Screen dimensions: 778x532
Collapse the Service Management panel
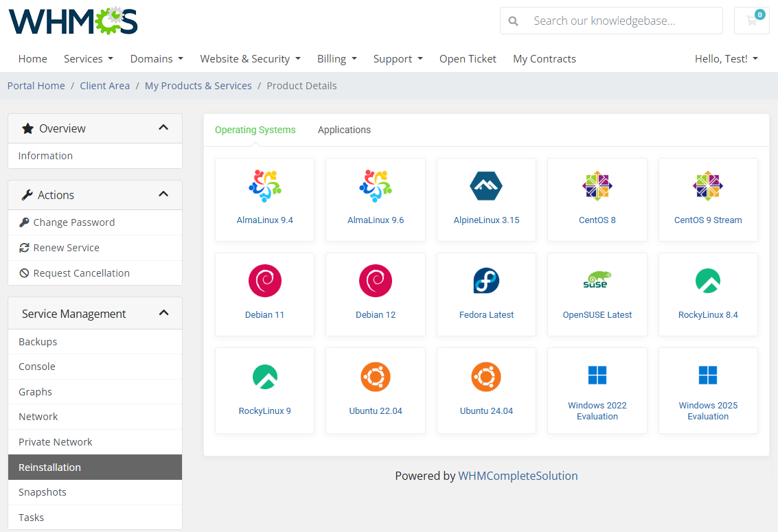[x=163, y=312]
